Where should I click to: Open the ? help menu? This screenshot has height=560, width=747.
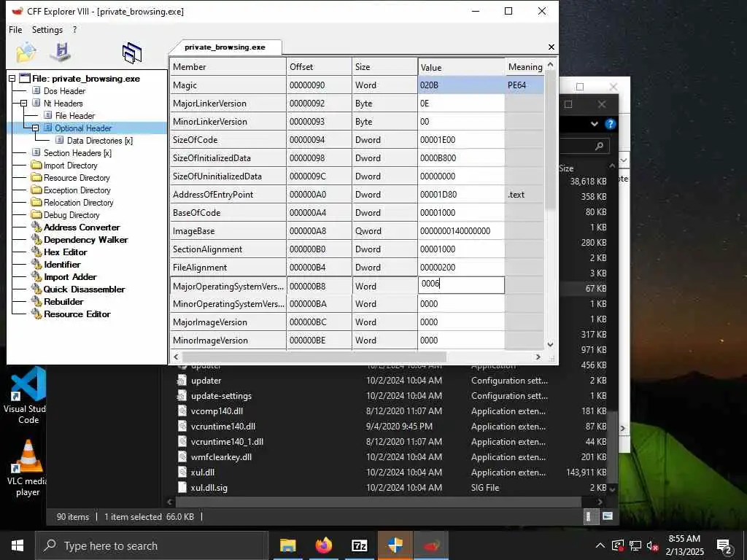(x=75, y=29)
